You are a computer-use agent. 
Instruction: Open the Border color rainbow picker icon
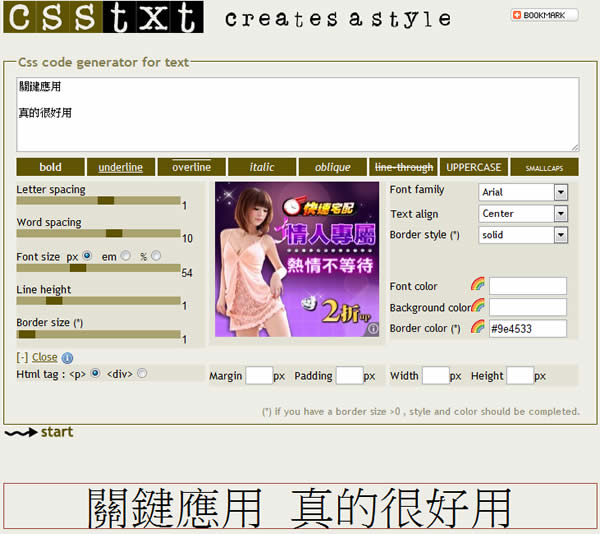click(x=477, y=327)
